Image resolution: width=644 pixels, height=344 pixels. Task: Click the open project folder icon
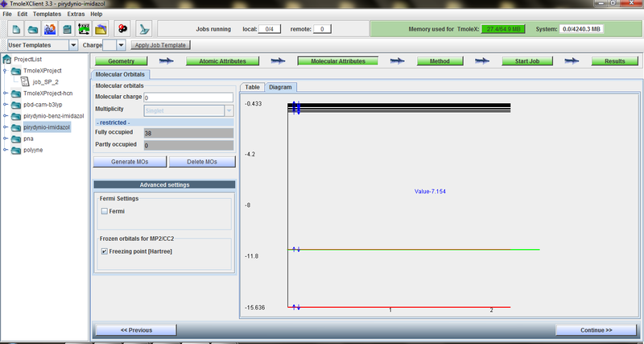tap(32, 29)
